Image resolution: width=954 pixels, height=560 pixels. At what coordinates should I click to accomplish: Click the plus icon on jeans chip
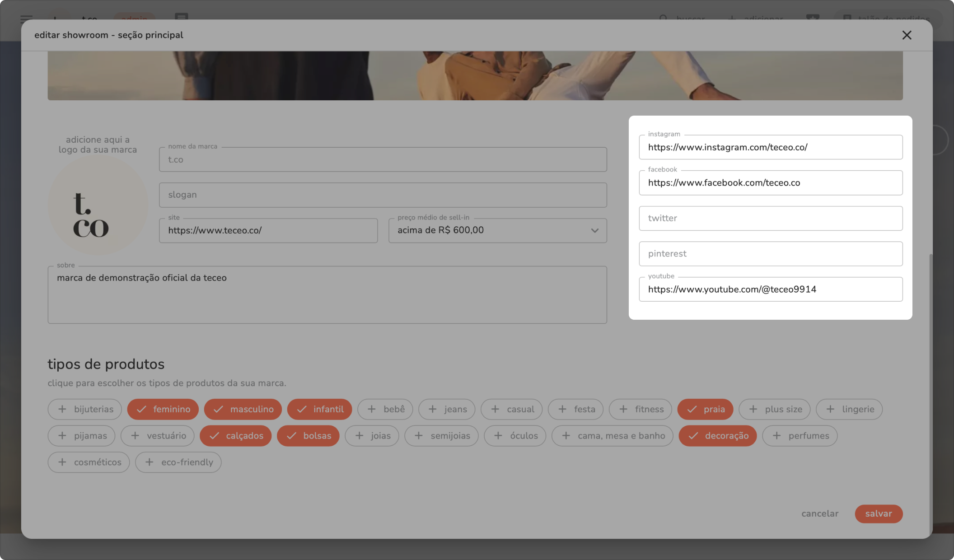(432, 409)
